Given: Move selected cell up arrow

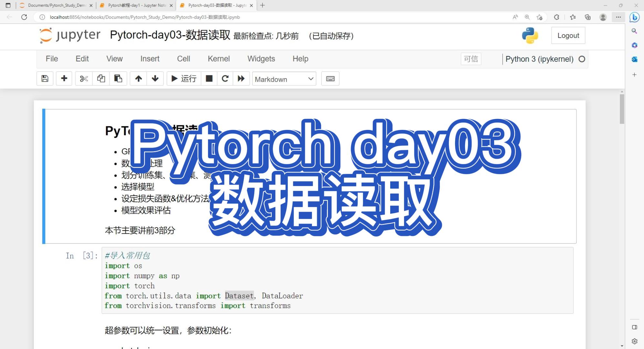Looking at the screenshot, I should coord(139,79).
